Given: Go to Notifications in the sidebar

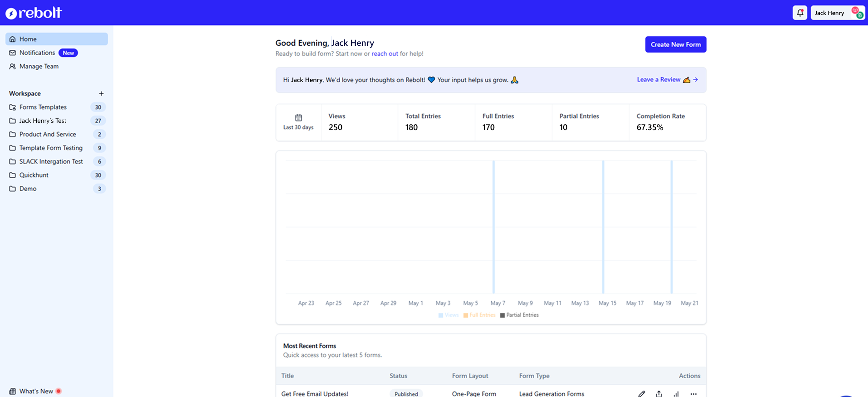Looking at the screenshot, I should [x=37, y=53].
